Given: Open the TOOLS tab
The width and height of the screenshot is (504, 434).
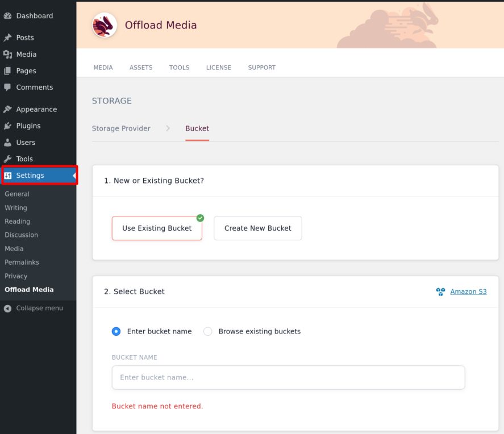Looking at the screenshot, I should pyautogui.click(x=180, y=68).
